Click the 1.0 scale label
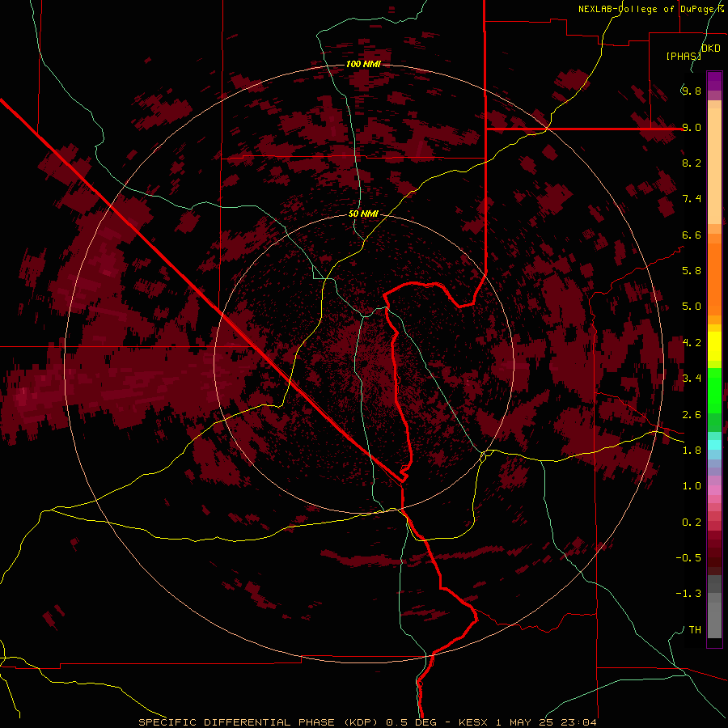 point(692,486)
